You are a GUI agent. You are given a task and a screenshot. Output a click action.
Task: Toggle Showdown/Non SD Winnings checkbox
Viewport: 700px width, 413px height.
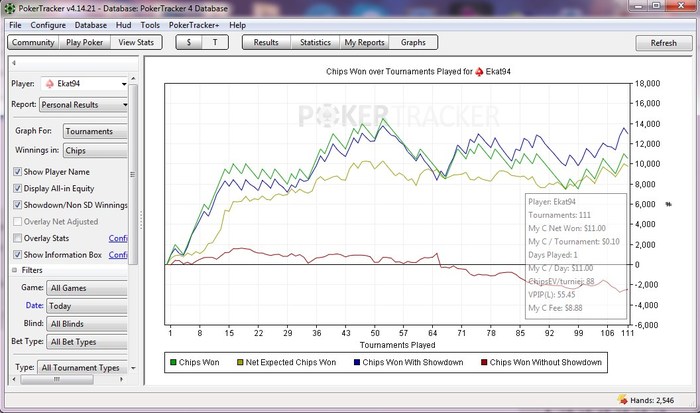[x=17, y=205]
